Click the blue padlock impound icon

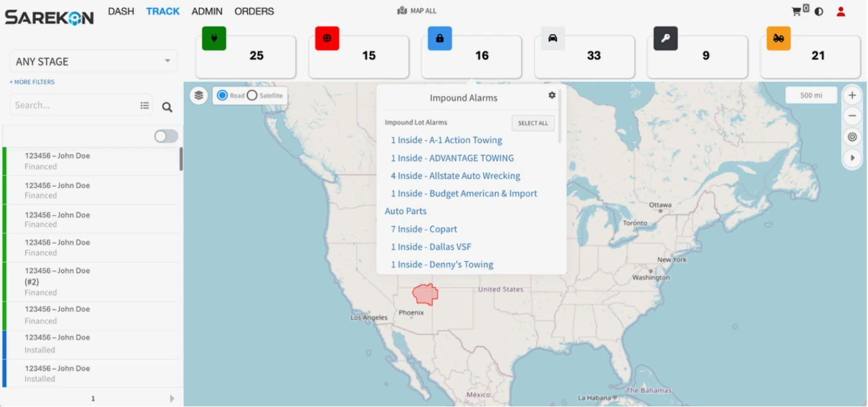pyautogui.click(x=440, y=39)
